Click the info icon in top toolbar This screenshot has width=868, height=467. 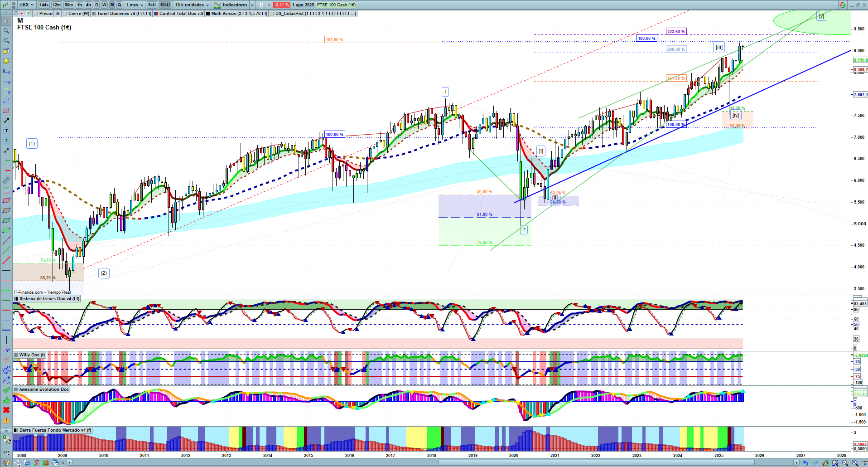[261, 5]
